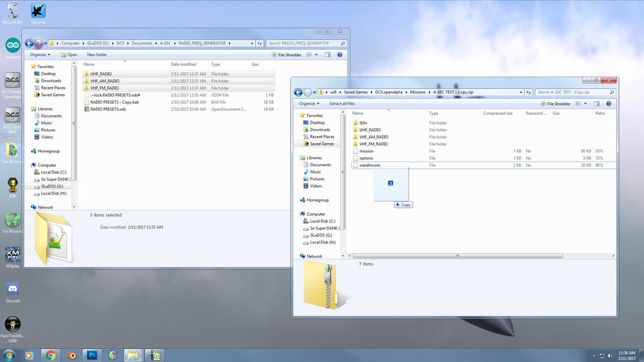Image resolution: width=644 pixels, height=362 pixels.
Task: Select GLaDOS (G:) drive in left window sidebar
Action: 52,186
